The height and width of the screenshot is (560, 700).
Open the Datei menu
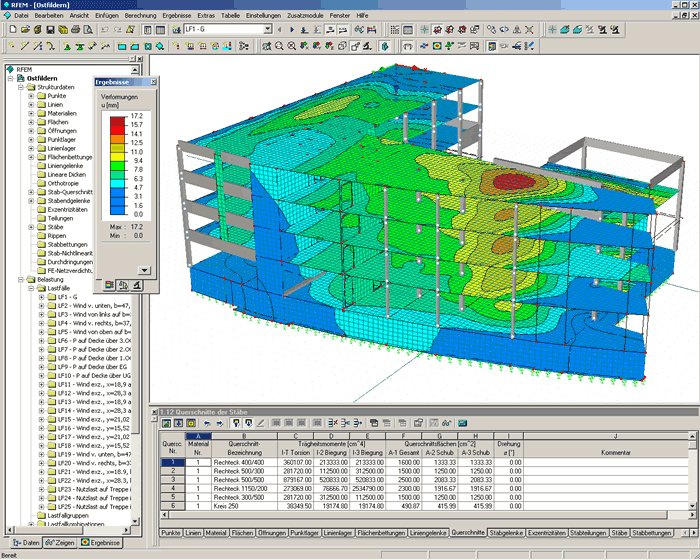tap(21, 16)
